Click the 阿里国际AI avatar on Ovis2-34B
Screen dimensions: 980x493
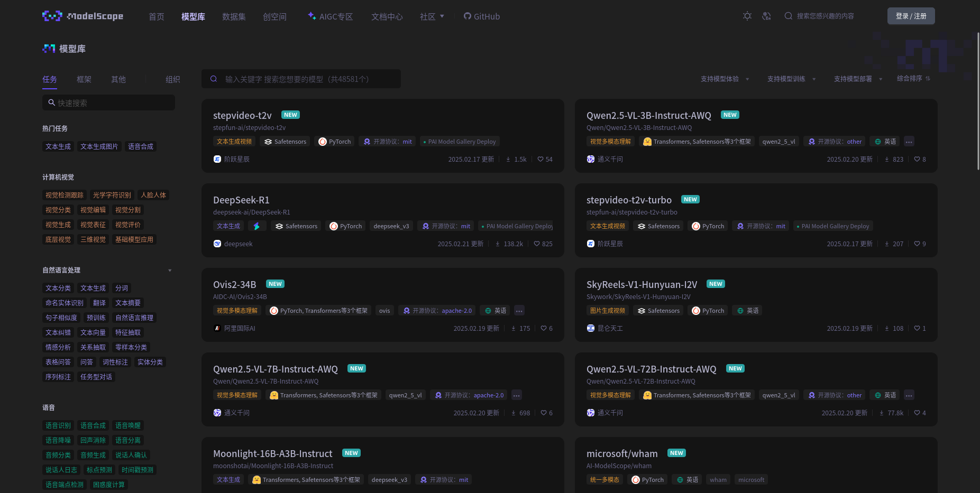click(x=217, y=328)
